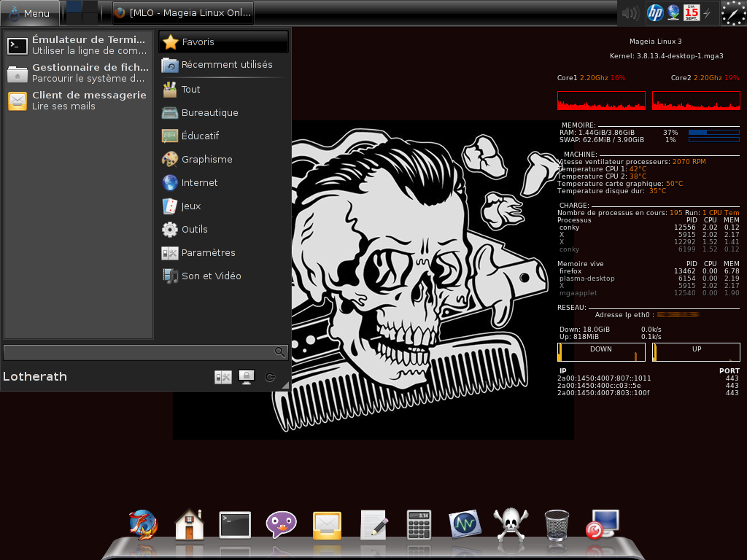This screenshot has height=560, width=747.
Task: Launch the terminal from the dock
Action: [235, 525]
